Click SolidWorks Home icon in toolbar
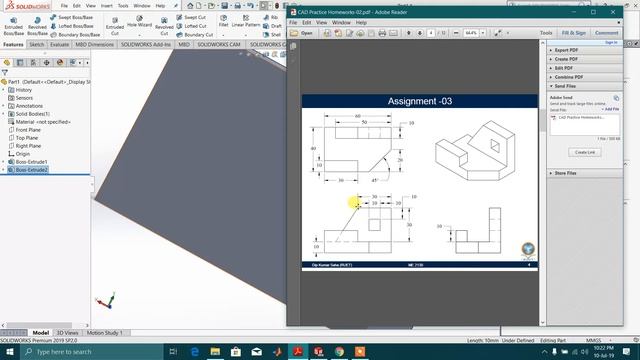This screenshot has width=640, height=360. (x=190, y=6)
